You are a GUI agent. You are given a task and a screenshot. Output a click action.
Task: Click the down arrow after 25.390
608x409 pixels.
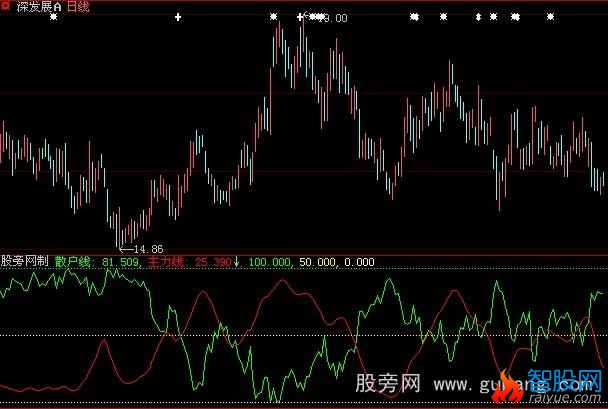click(237, 262)
